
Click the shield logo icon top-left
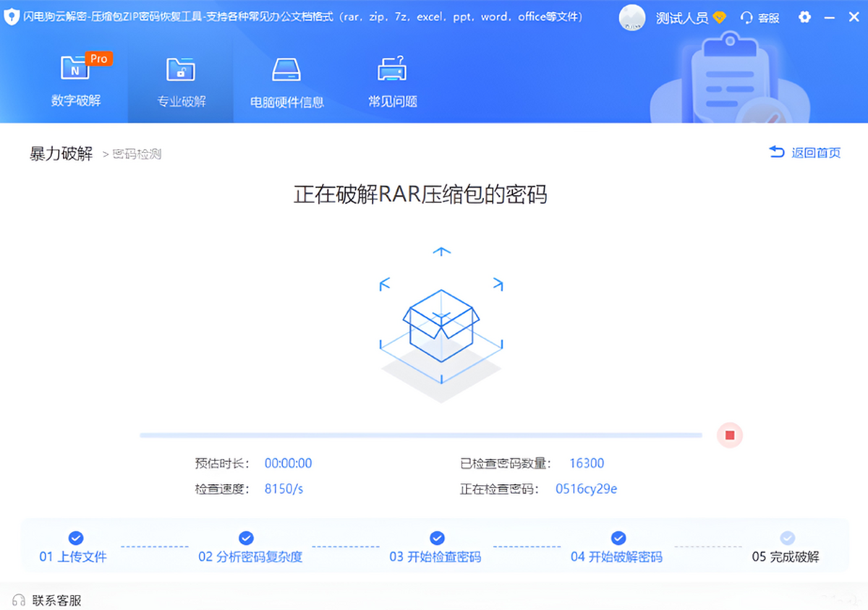coord(12,16)
